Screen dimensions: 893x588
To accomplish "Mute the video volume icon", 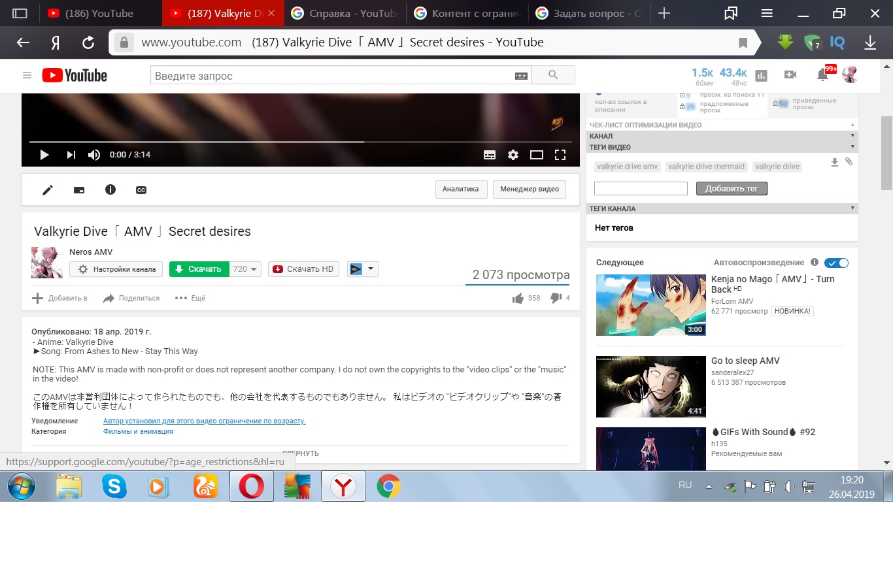I will pyautogui.click(x=94, y=155).
